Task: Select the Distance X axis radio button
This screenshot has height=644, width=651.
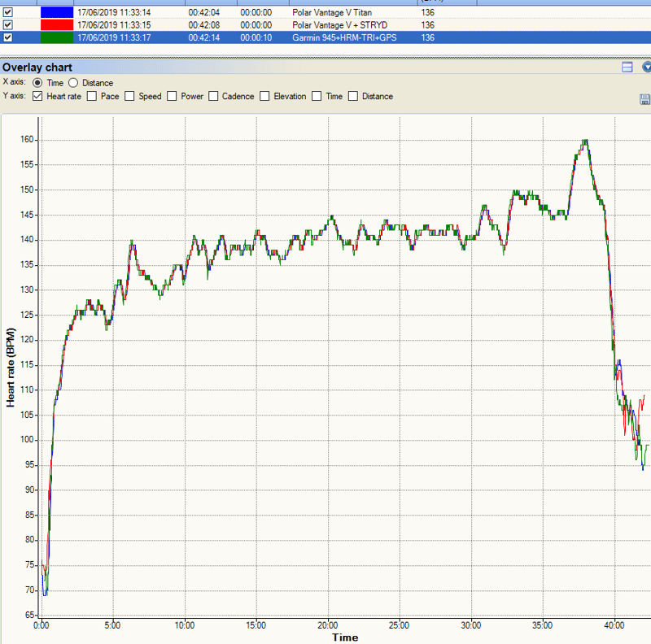Action: click(x=73, y=83)
